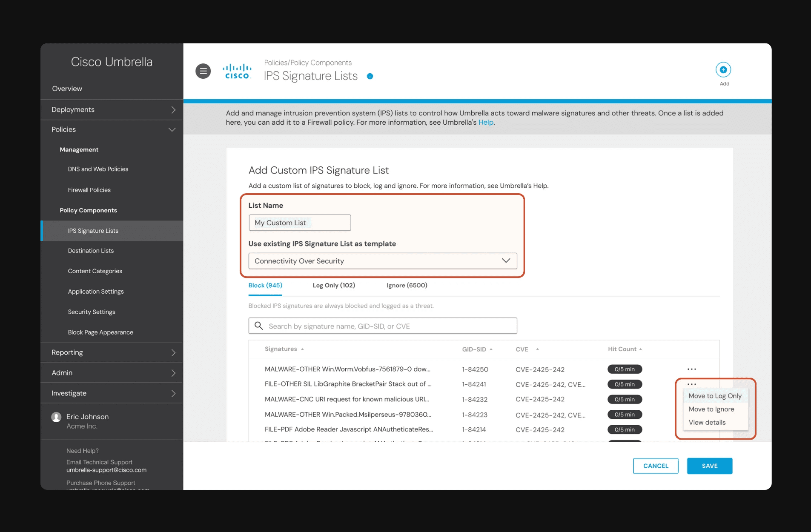Click the List Name input field
This screenshot has height=532, width=811.
pyautogui.click(x=300, y=223)
